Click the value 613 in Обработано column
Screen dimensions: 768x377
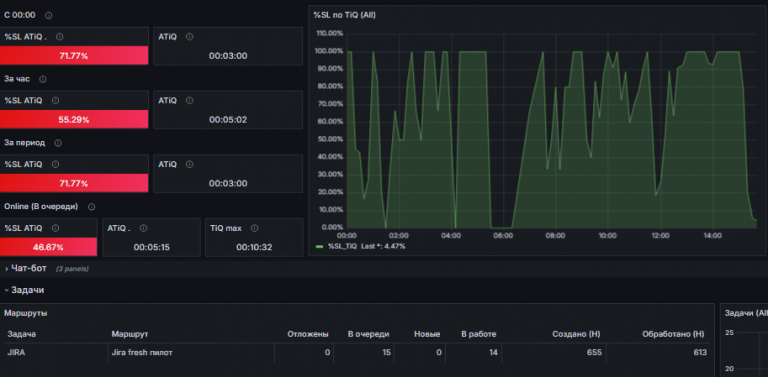[699, 353]
